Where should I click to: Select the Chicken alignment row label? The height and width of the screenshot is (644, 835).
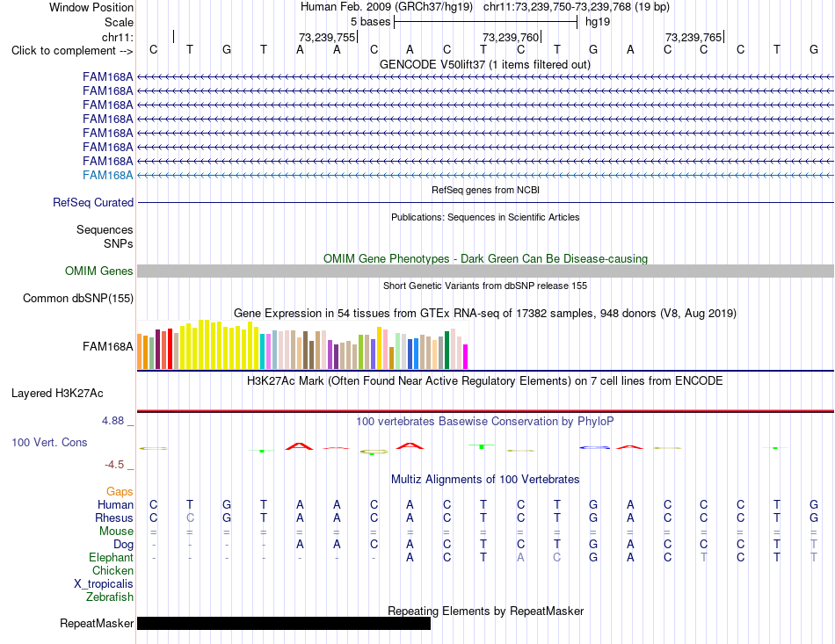click(x=113, y=570)
